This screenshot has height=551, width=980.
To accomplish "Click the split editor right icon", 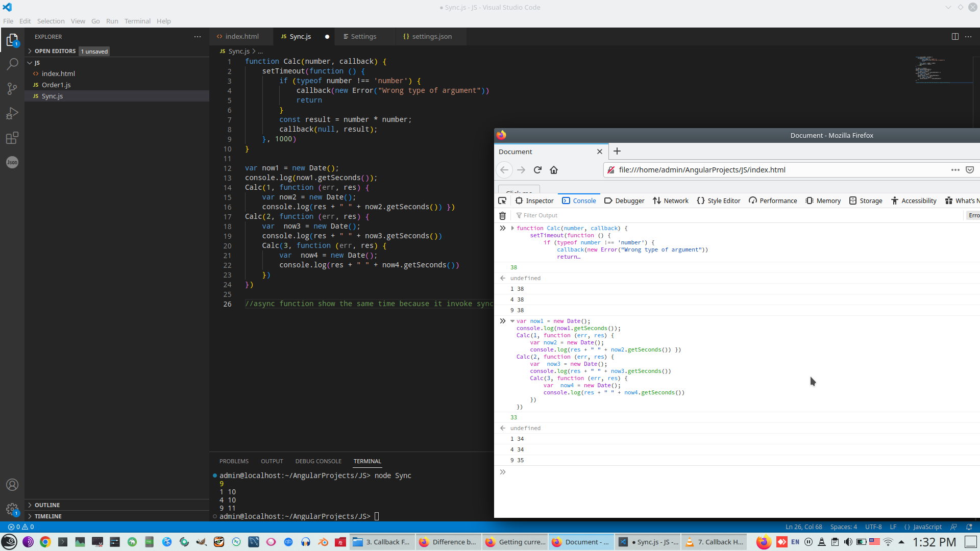I will point(955,36).
